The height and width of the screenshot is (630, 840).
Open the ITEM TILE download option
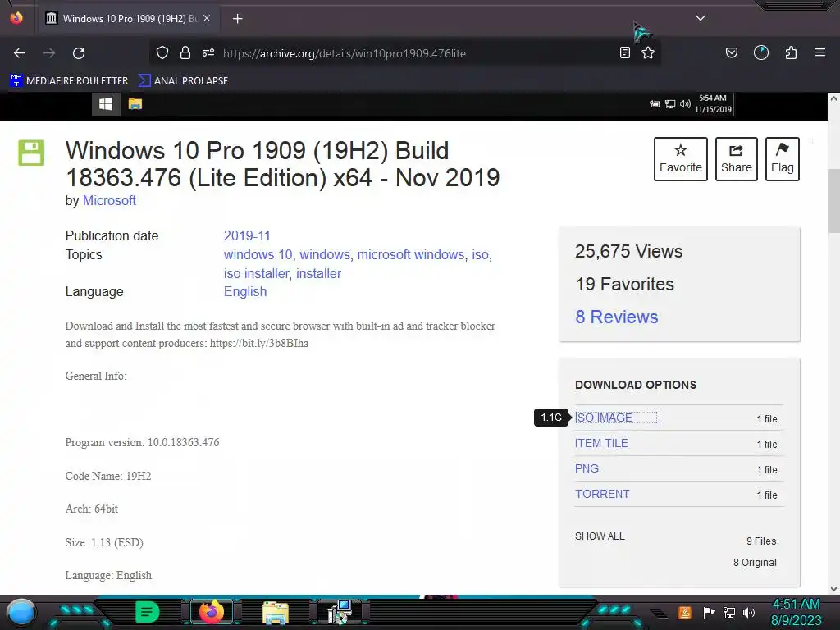pos(601,443)
